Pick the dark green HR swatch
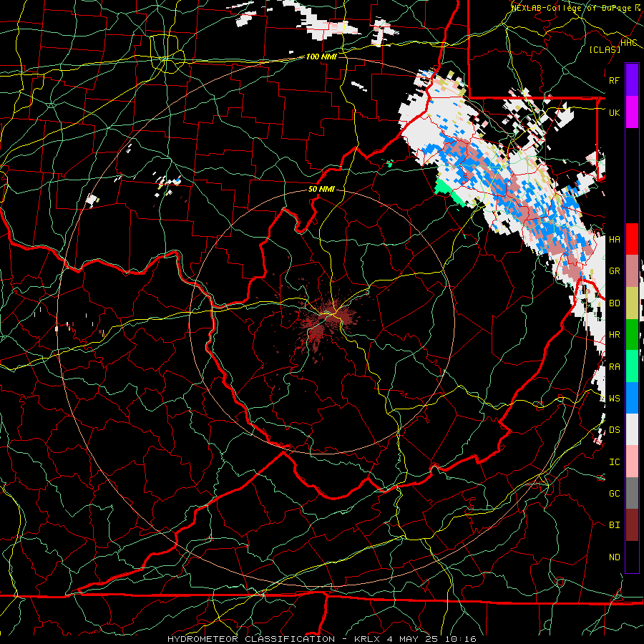 coord(632,335)
